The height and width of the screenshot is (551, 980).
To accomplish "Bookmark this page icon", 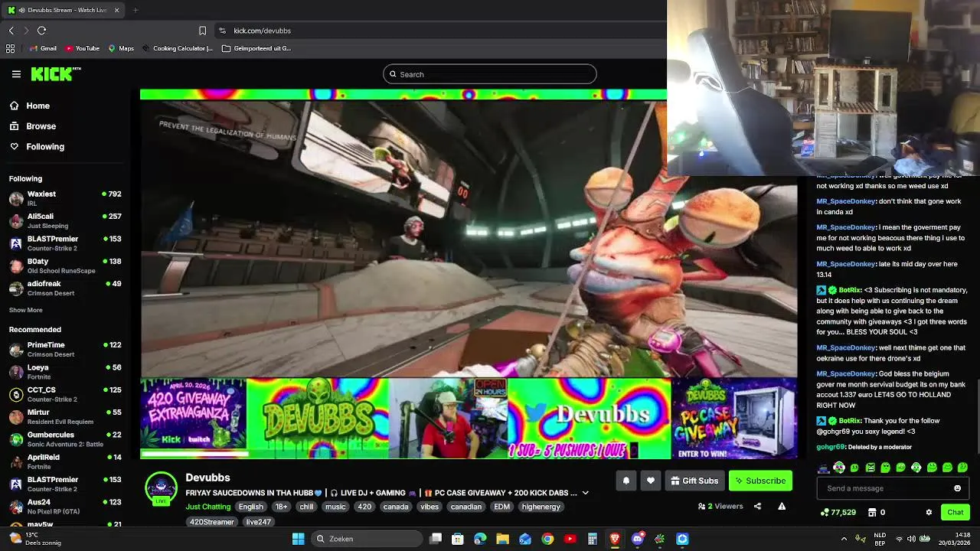I will [202, 31].
